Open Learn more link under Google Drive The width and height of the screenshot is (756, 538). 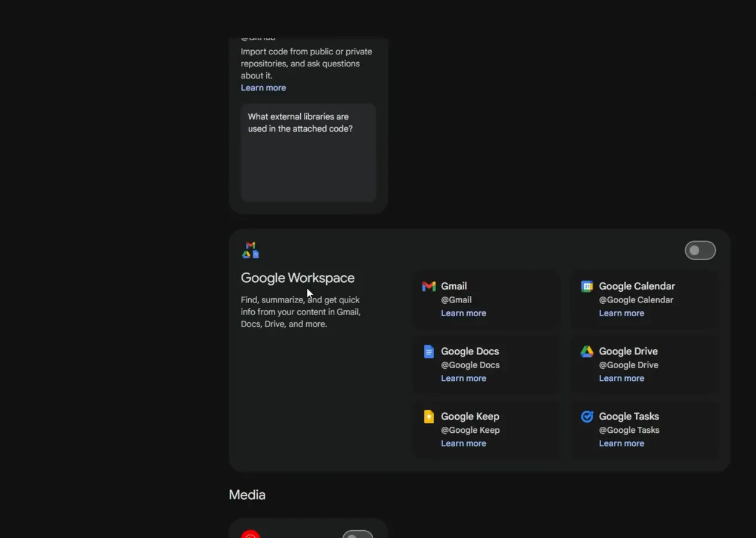coord(621,378)
